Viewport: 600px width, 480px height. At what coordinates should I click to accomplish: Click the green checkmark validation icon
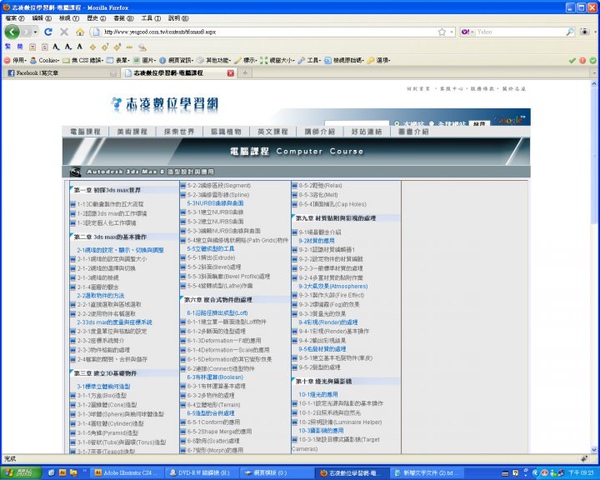tap(572, 60)
